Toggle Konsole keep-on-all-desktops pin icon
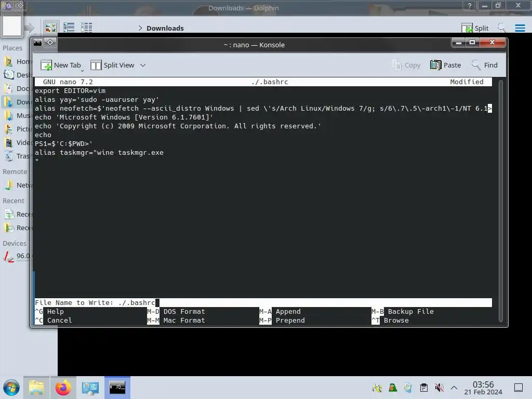This screenshot has width=532, height=399. point(50,43)
